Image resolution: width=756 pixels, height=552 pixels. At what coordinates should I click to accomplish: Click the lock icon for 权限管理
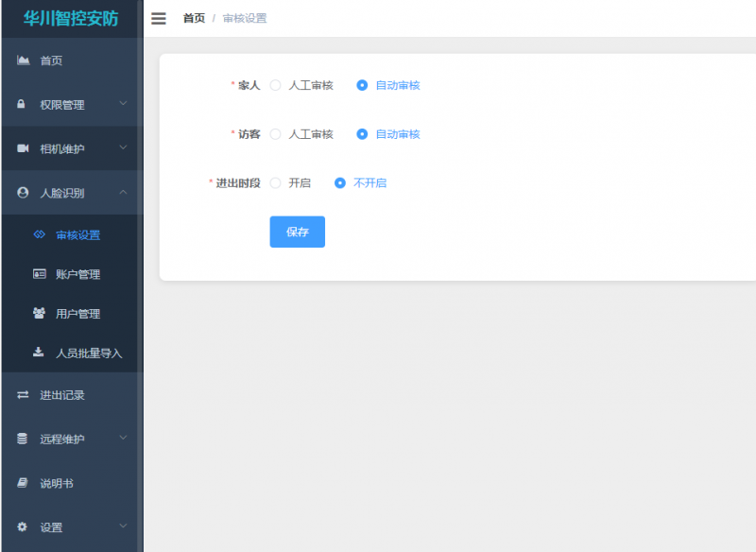(x=22, y=105)
